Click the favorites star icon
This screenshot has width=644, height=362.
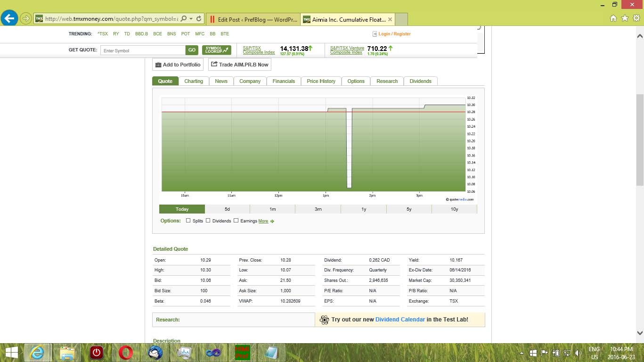coord(625,18)
